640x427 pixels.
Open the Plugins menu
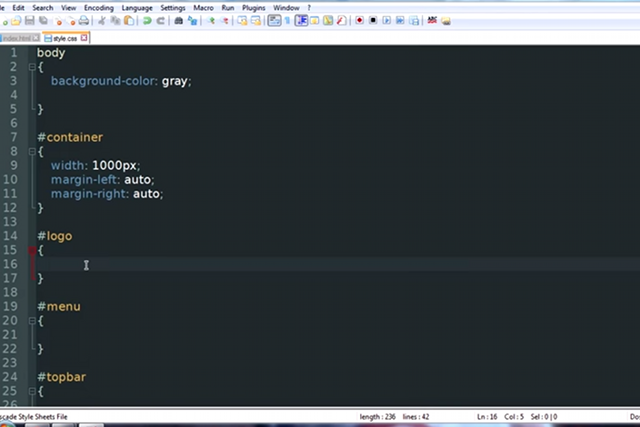pos(253,7)
